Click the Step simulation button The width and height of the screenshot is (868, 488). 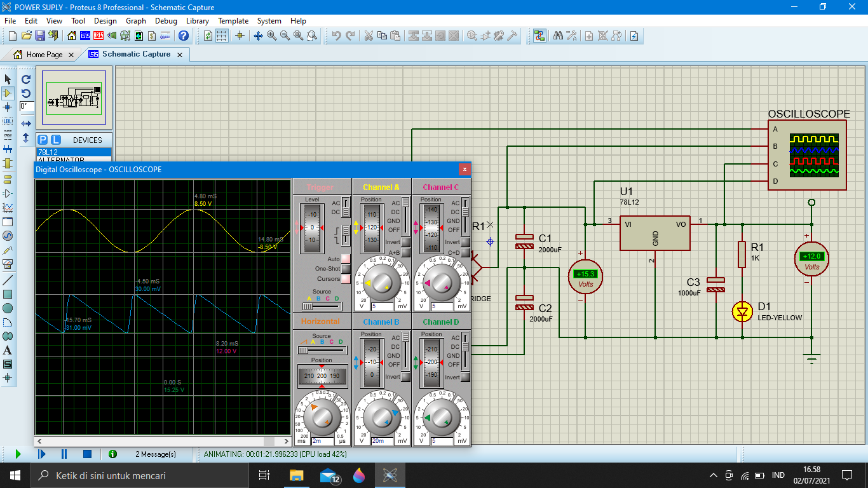[x=41, y=454]
